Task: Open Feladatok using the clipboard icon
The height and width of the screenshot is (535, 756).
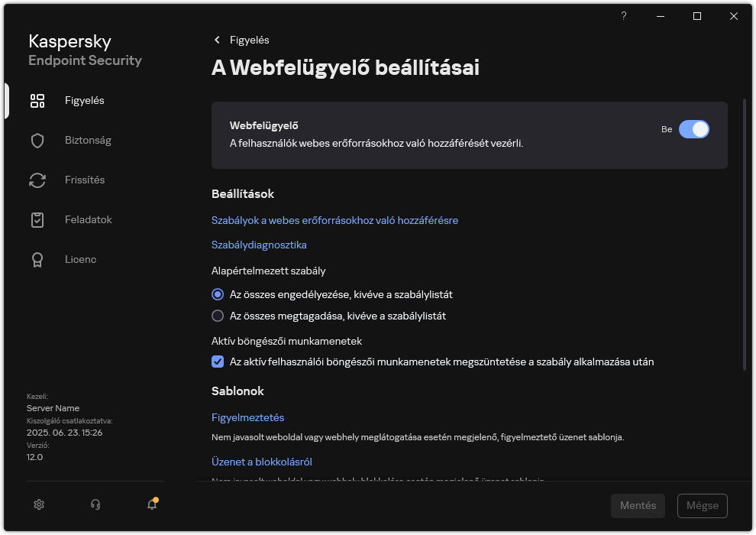Action: (x=37, y=219)
